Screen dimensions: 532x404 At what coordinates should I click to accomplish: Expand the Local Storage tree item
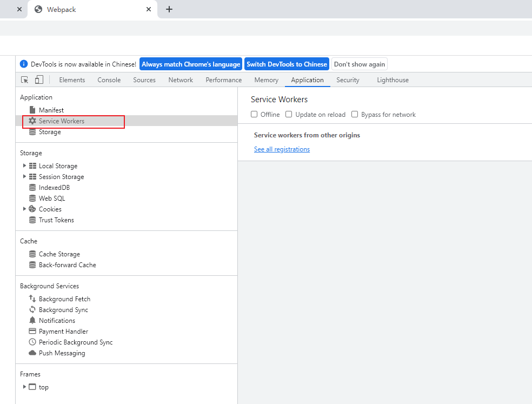(x=24, y=165)
